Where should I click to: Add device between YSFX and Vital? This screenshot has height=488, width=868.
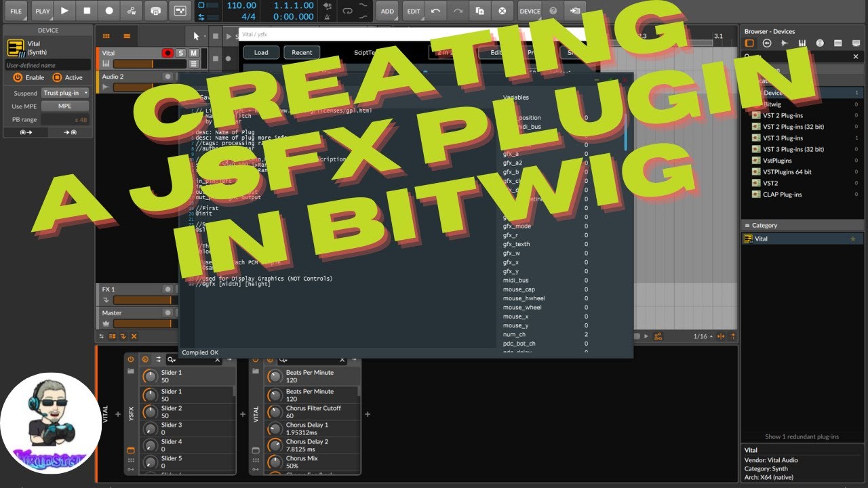click(243, 414)
